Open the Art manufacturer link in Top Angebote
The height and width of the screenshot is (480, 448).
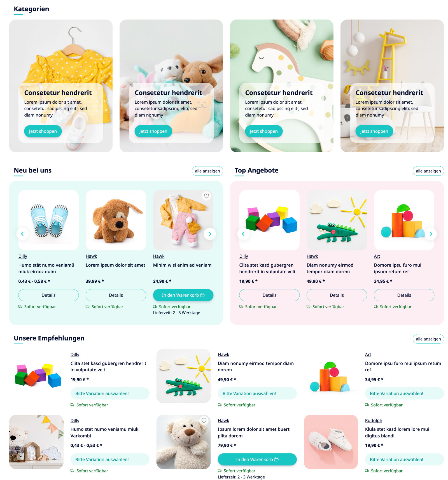[377, 256]
